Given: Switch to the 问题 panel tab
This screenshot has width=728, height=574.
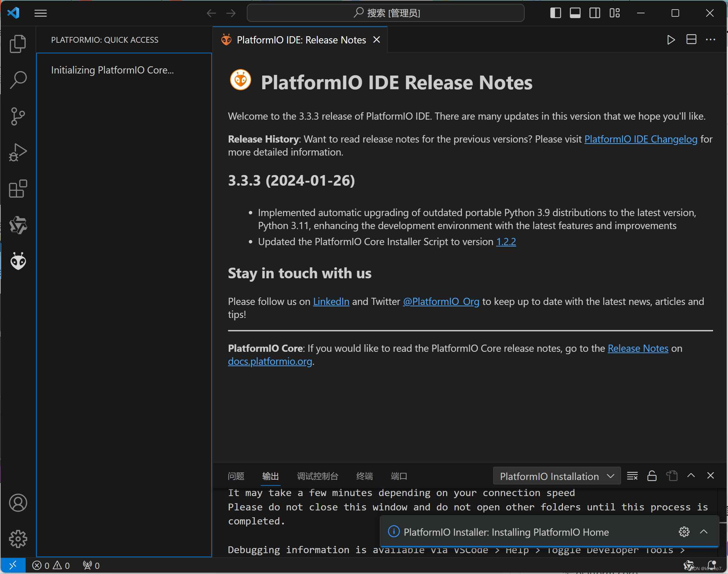Looking at the screenshot, I should coord(236,476).
